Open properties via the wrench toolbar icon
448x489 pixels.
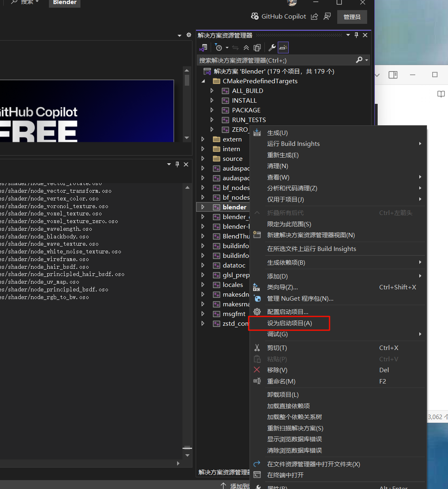[x=272, y=48]
